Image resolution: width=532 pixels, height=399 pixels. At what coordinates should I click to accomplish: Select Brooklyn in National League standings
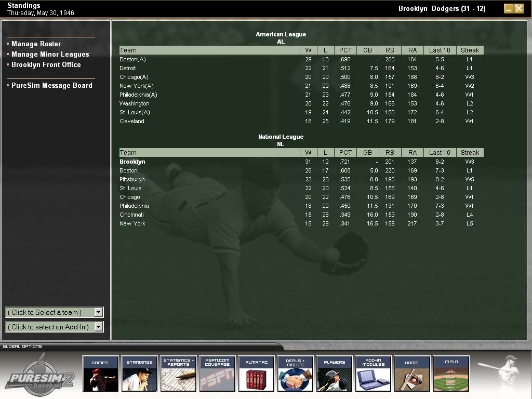coord(132,162)
